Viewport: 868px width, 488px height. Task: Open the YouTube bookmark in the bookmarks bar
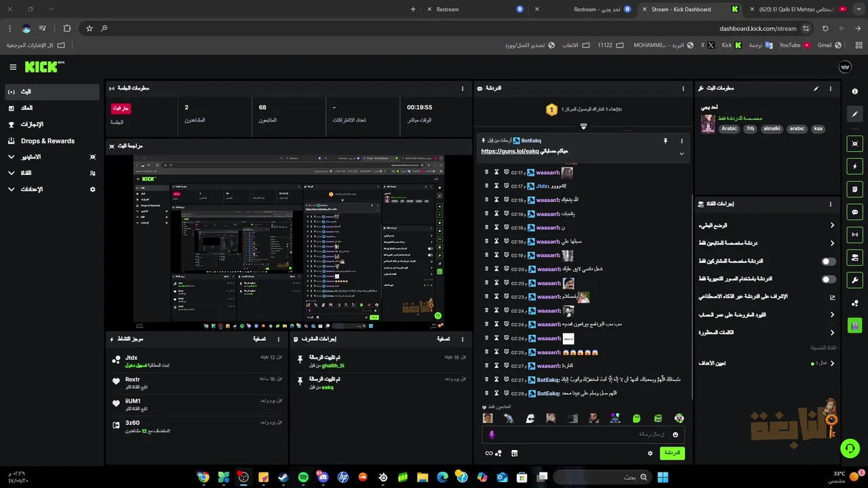(x=795, y=45)
